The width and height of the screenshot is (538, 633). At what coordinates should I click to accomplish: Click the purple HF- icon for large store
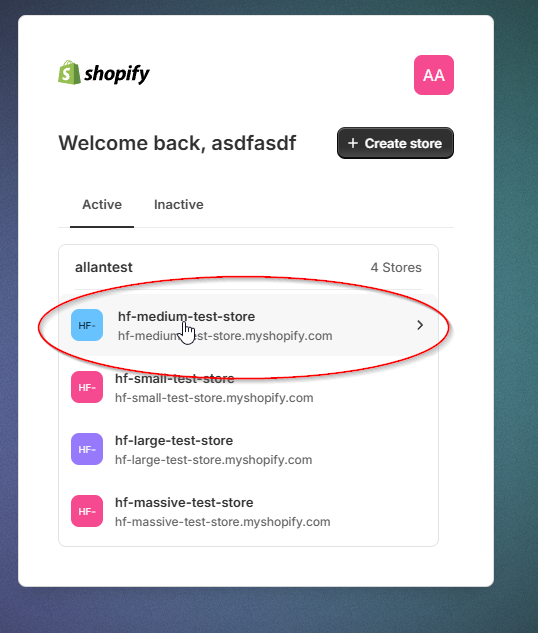point(87,449)
